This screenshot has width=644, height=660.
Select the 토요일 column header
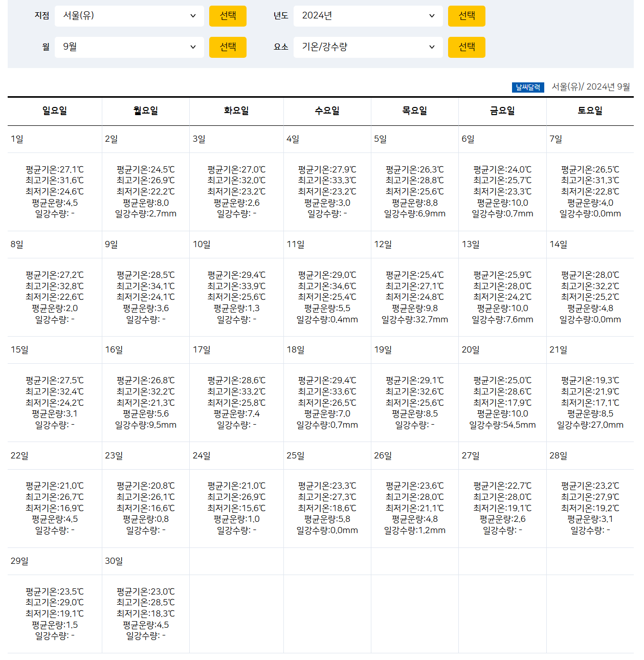[x=590, y=111]
